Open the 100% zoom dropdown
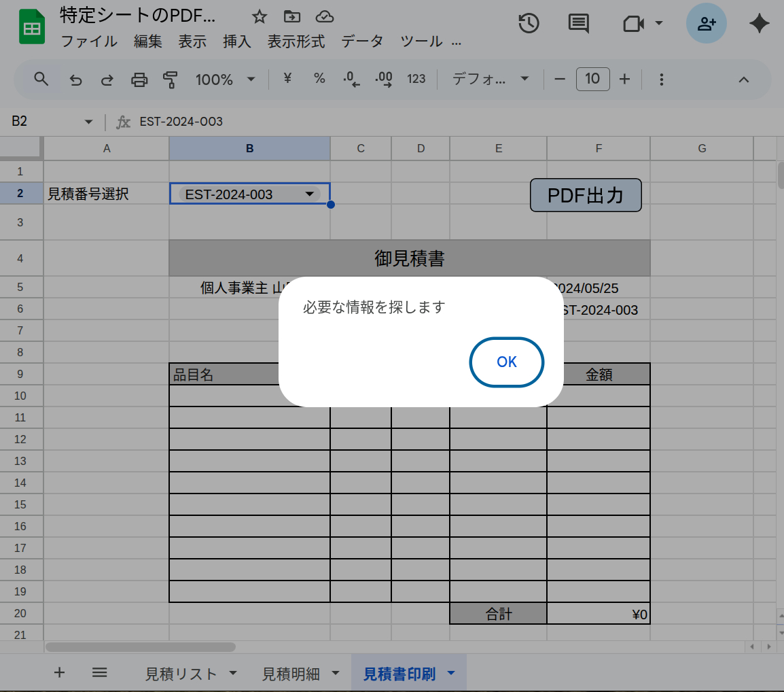This screenshot has width=784, height=692. (225, 80)
